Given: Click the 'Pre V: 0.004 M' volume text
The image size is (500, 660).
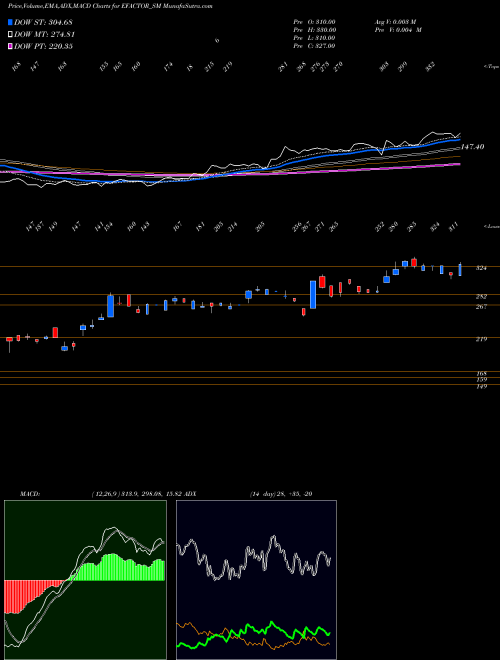Looking at the screenshot, I should click(x=398, y=30).
